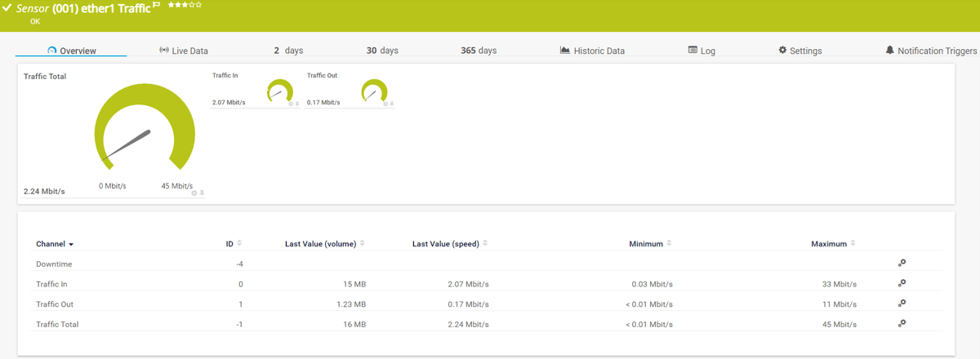
Task: Sort table by Maximum column
Action: [x=832, y=244]
